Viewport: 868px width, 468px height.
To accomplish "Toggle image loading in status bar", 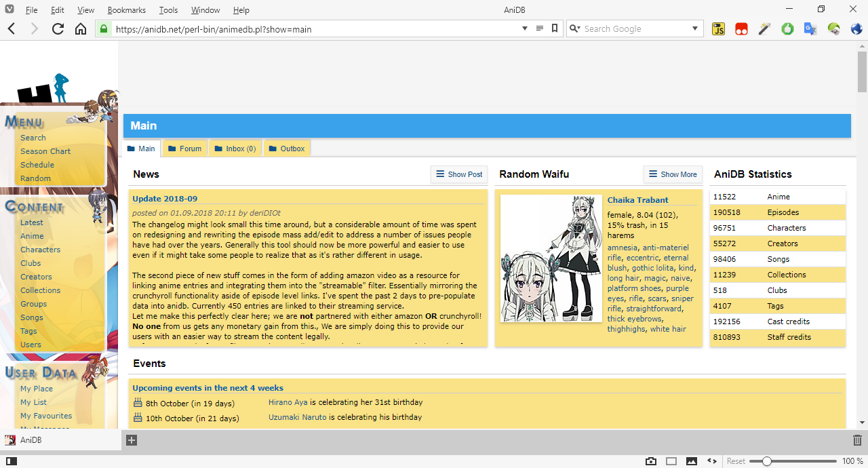I will 692,461.
